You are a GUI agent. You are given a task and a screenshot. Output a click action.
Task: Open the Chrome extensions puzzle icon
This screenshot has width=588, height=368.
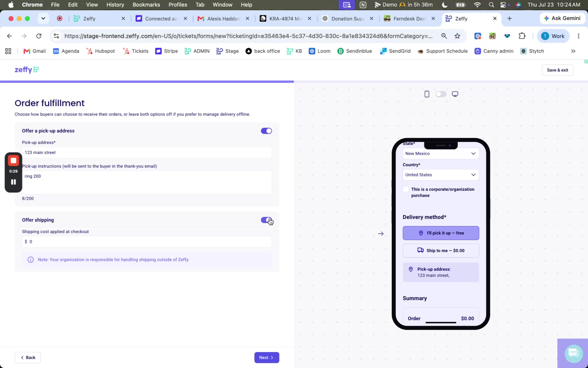click(522, 36)
